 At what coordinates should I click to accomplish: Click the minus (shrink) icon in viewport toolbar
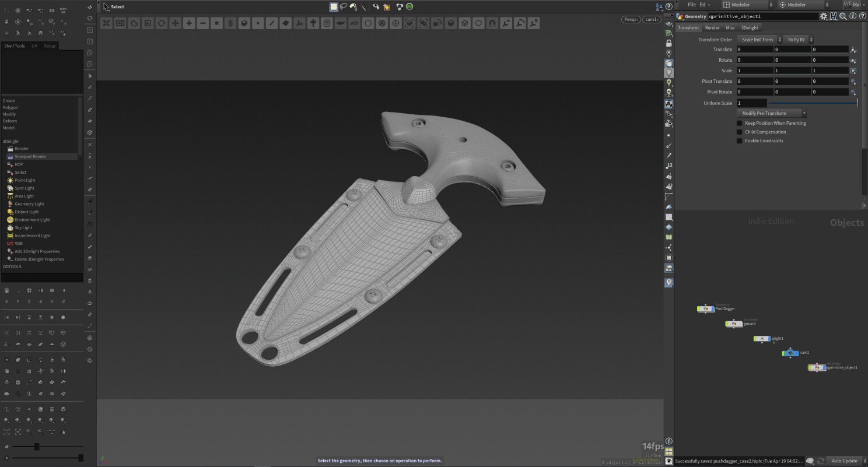203,23
